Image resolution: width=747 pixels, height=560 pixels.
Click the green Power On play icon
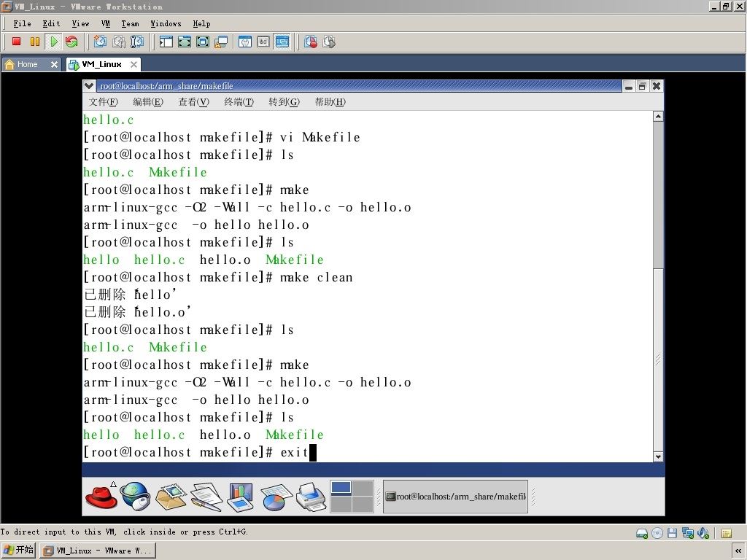coord(53,42)
